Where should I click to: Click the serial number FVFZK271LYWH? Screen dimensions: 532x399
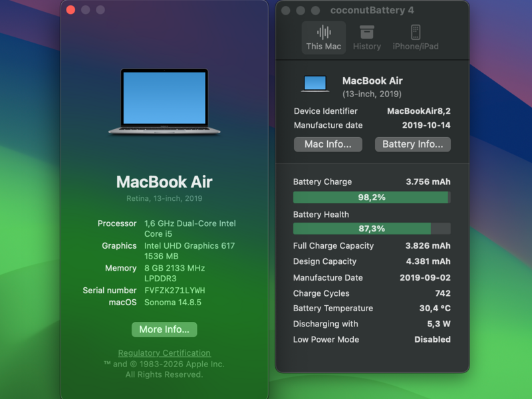tap(175, 291)
